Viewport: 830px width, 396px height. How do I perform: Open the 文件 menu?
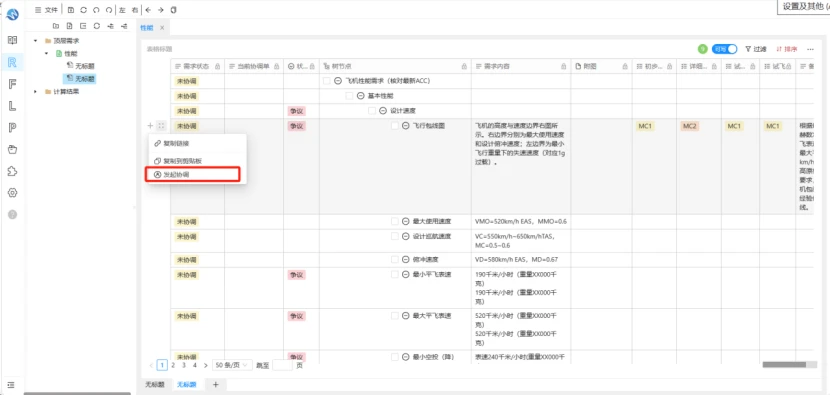(46, 10)
